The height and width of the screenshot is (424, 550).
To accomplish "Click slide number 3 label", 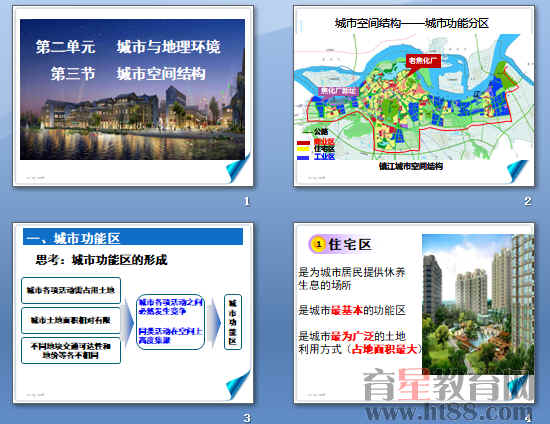I will [247, 418].
